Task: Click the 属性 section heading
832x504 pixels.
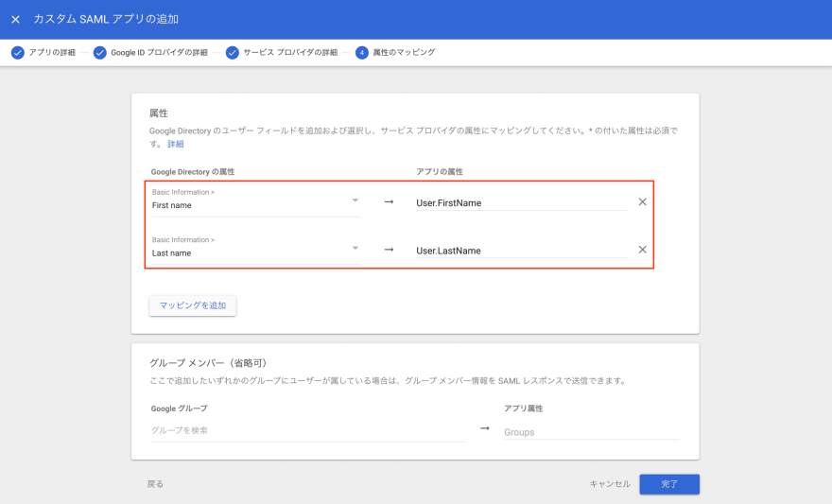Action: 159,113
